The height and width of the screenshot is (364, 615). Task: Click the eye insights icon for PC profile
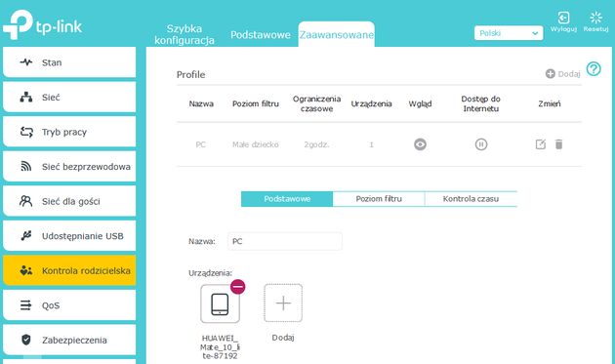[420, 144]
